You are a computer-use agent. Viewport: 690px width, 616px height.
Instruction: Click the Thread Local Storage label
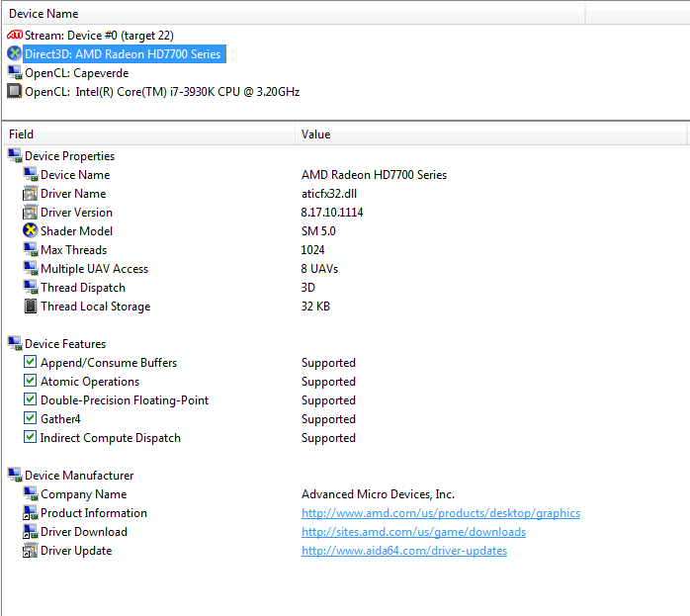[x=96, y=307]
